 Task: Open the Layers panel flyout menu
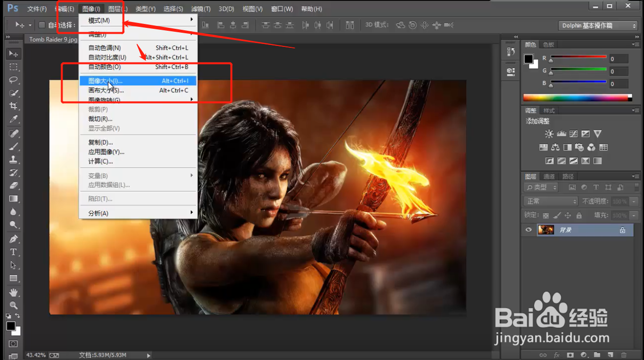[636, 176]
